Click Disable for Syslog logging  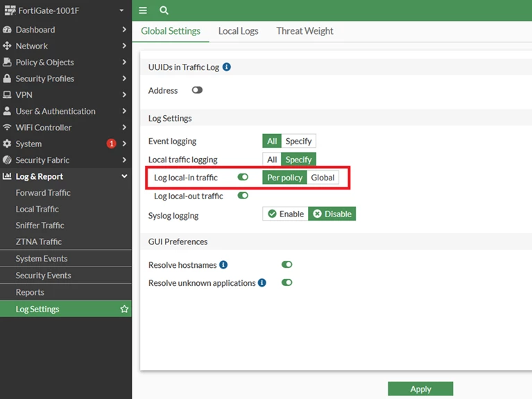[332, 214]
